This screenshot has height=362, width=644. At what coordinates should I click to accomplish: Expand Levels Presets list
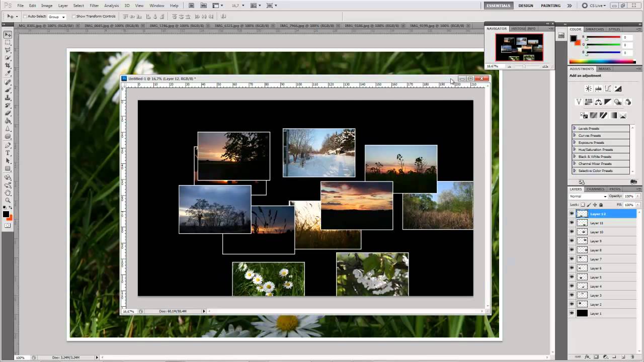tap(575, 128)
